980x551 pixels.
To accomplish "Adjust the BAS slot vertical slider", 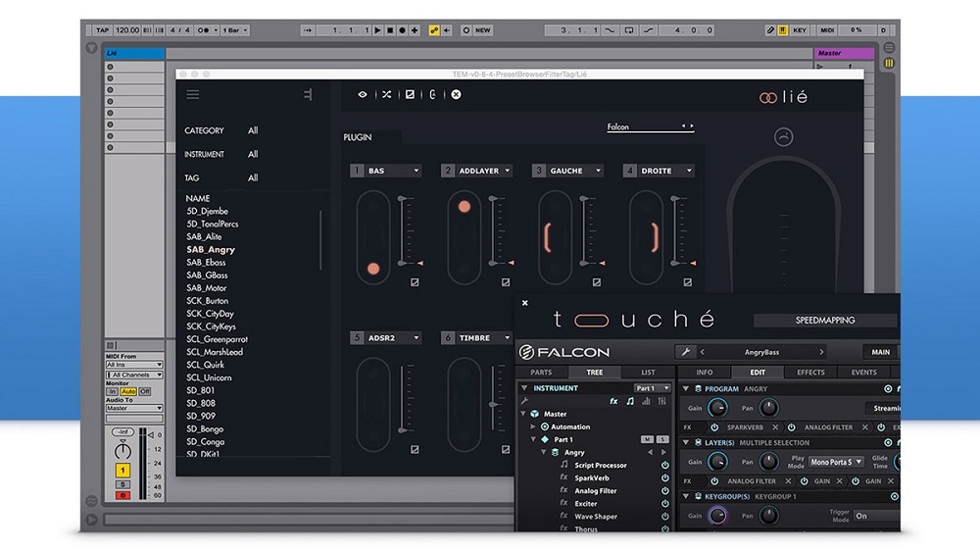I will coord(403,231).
